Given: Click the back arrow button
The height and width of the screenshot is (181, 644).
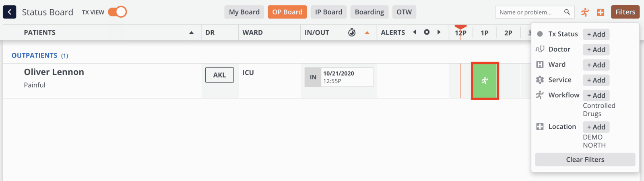Looking at the screenshot, I should point(10,12).
